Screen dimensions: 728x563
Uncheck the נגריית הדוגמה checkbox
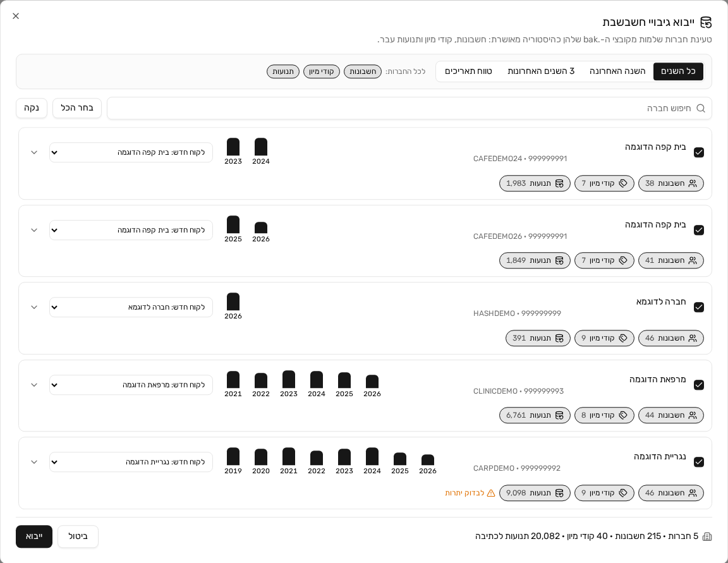[x=699, y=462]
